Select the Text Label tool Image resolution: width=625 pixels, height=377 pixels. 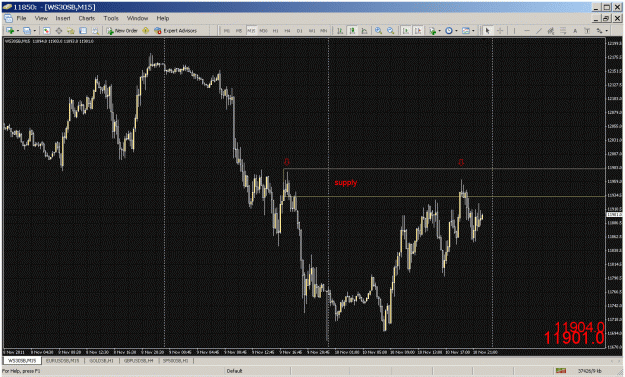[587, 31]
